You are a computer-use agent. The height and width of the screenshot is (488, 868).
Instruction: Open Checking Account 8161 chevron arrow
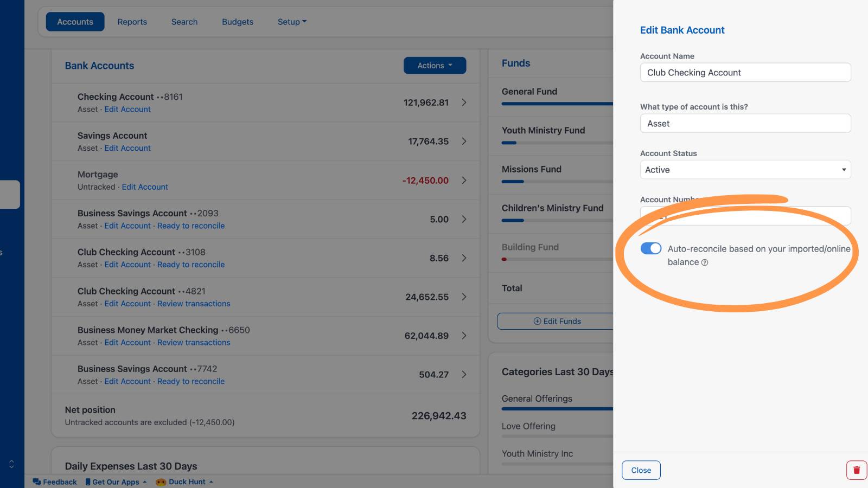click(464, 102)
